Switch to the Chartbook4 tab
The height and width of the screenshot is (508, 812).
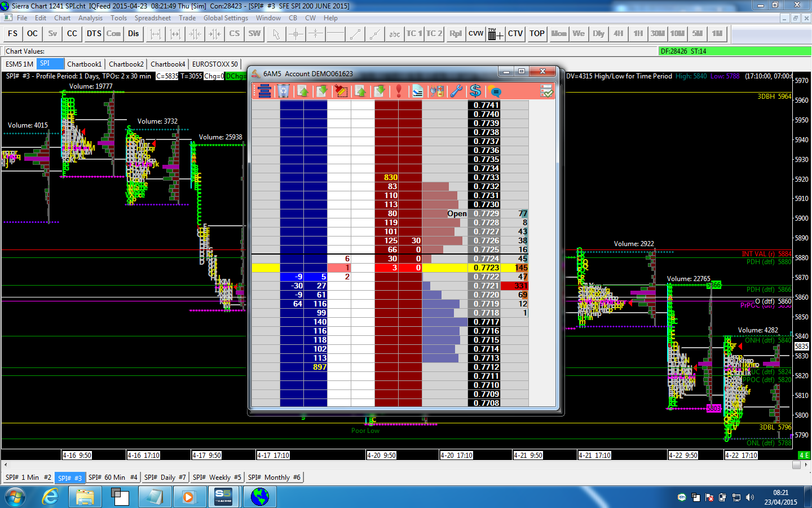tap(168, 64)
